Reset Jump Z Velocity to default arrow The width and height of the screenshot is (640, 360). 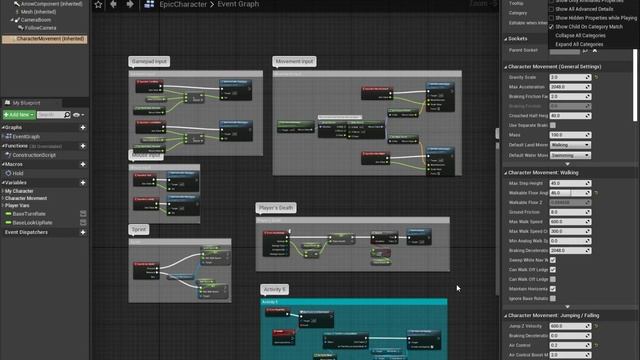(x=596, y=326)
